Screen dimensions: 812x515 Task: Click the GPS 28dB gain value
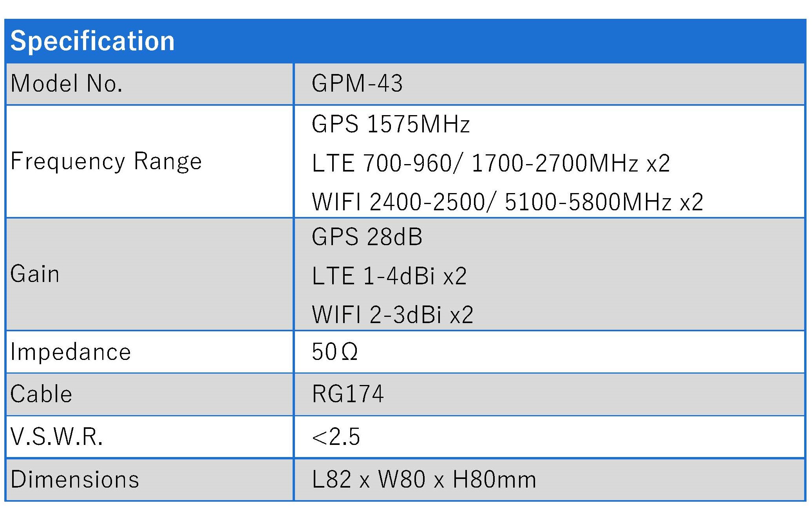367,237
